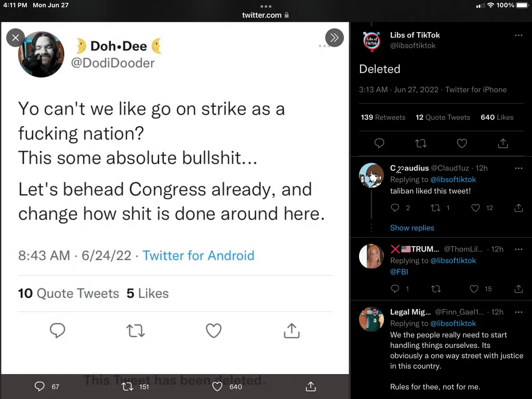View the 12 Quote Tweets list
Screen dimensions: 532x399
[x=443, y=117]
